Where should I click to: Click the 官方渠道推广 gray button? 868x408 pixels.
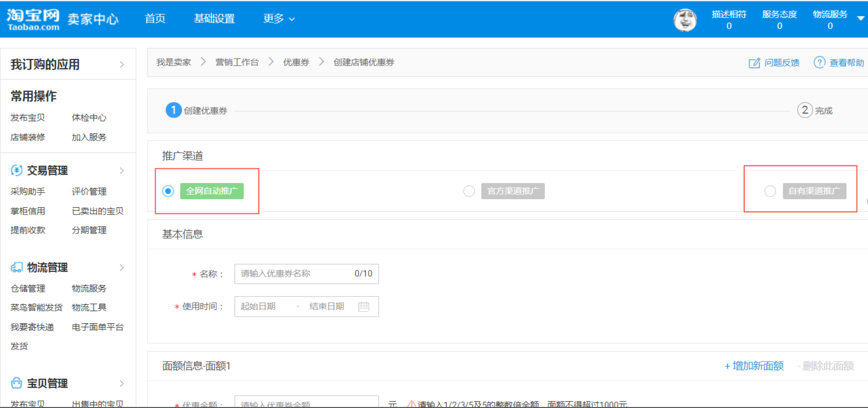coord(513,191)
